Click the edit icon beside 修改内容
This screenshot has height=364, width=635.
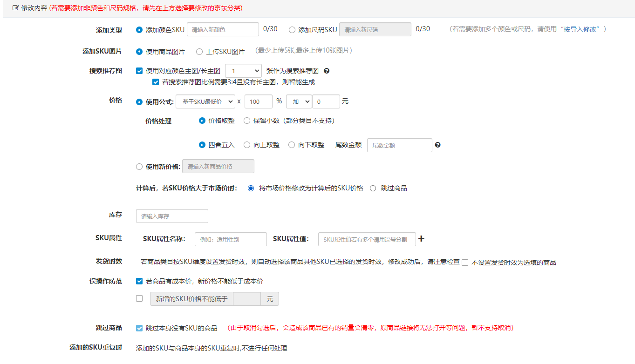pyautogui.click(x=15, y=8)
